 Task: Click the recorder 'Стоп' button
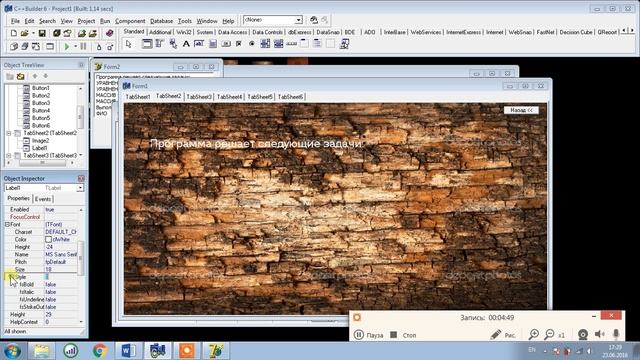point(403,335)
